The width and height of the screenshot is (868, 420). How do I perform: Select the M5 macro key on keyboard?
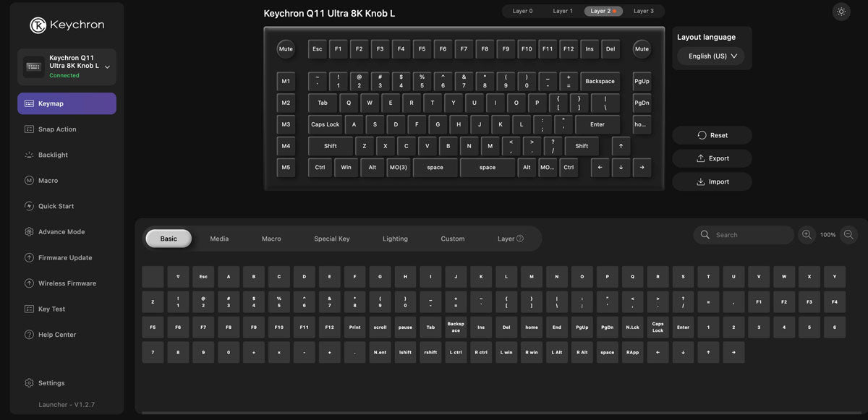pyautogui.click(x=286, y=168)
